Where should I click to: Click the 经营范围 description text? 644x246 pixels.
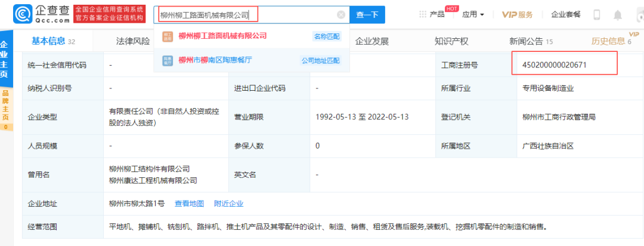[x=329, y=227]
